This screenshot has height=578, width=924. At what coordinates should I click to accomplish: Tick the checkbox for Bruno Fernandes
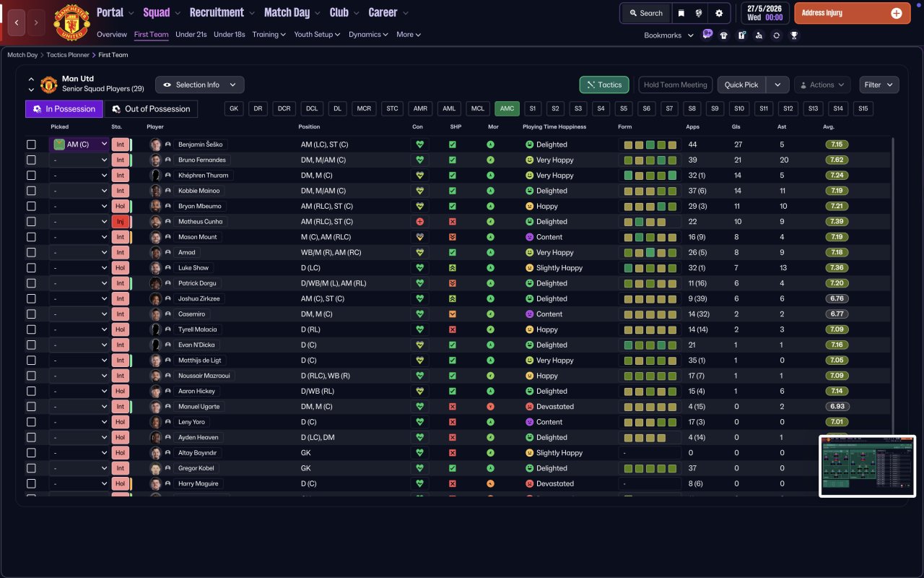coord(31,160)
